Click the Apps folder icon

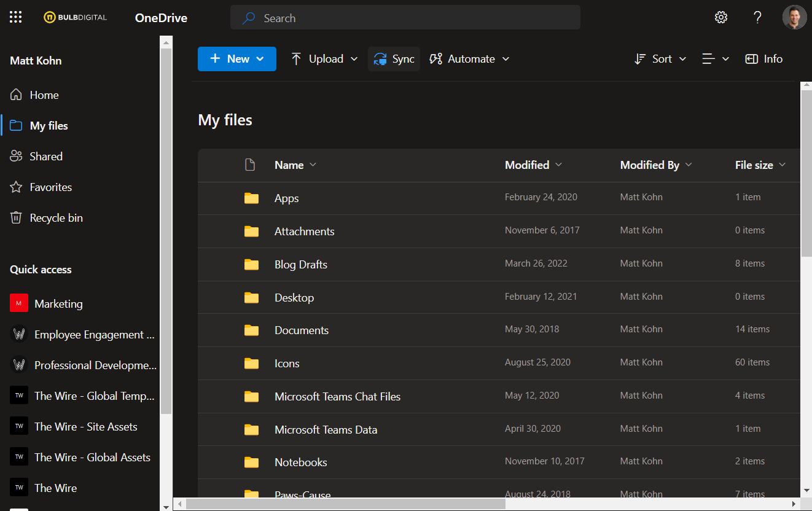[251, 198]
